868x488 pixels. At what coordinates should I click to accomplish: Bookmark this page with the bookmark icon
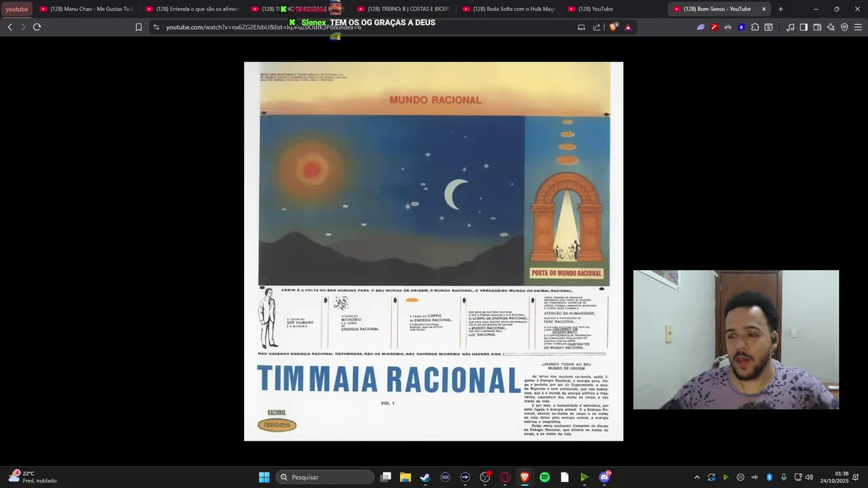[x=138, y=27]
